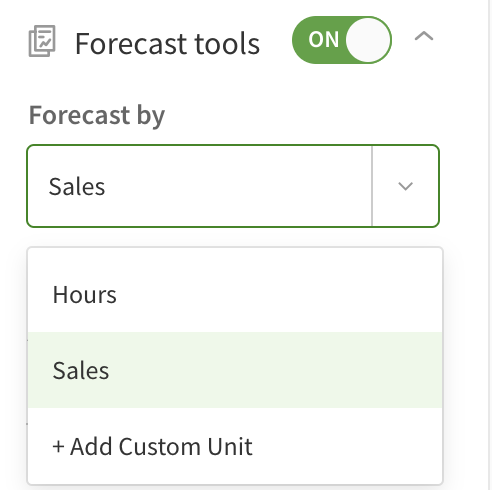492x490 pixels.
Task: Click the white knob of ON switch
Action: click(368, 40)
